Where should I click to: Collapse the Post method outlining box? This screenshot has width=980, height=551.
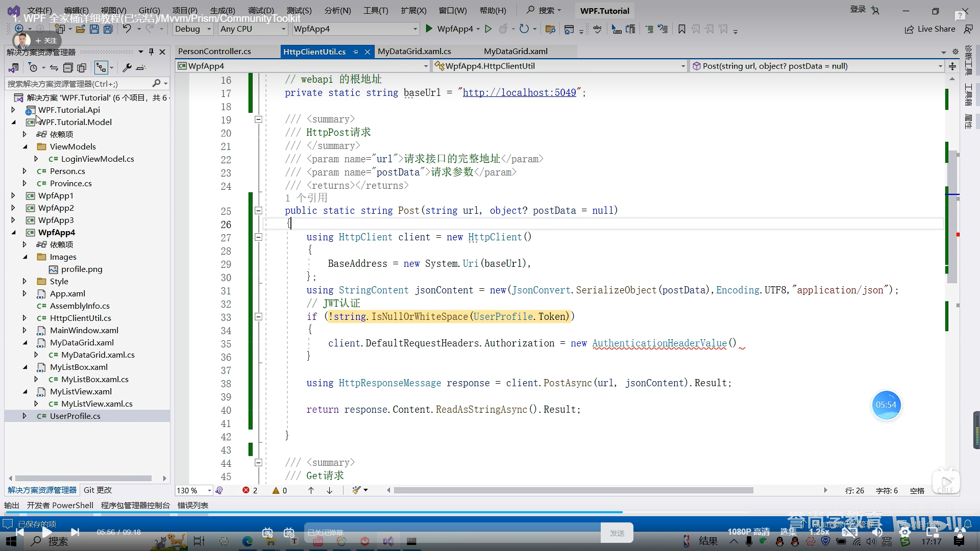tap(258, 211)
